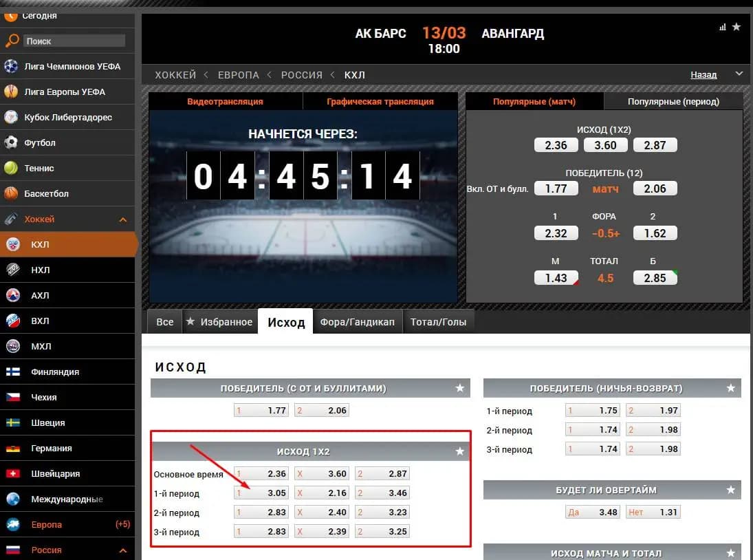Favorite the Исход матча и тотал star
Screen dimensions: 753x560
coord(730,553)
